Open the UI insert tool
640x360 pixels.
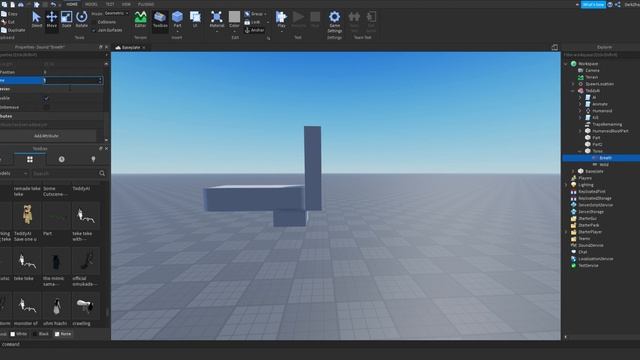point(195,19)
